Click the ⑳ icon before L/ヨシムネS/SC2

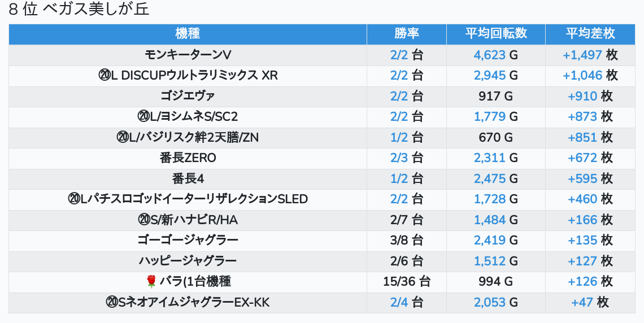click(143, 116)
